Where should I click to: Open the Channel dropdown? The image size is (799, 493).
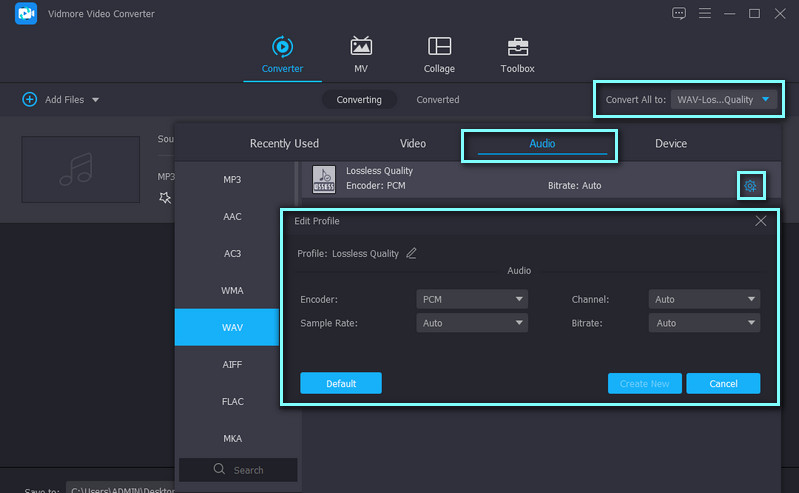(704, 299)
